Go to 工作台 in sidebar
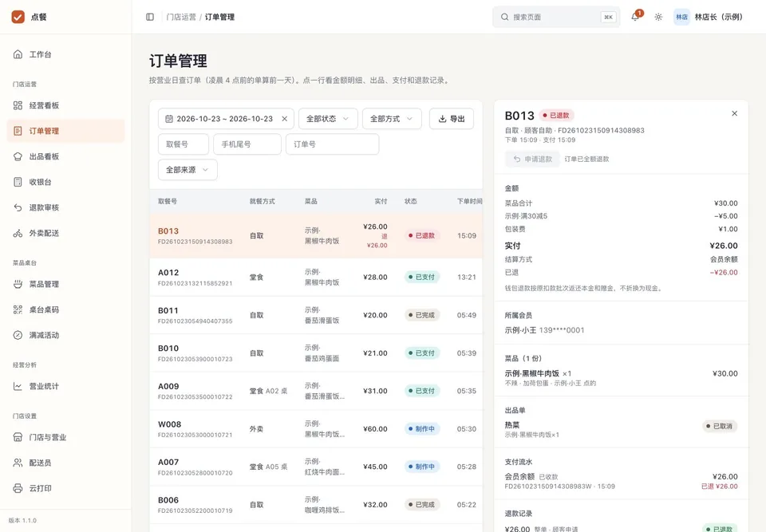766x532 pixels. point(66,54)
